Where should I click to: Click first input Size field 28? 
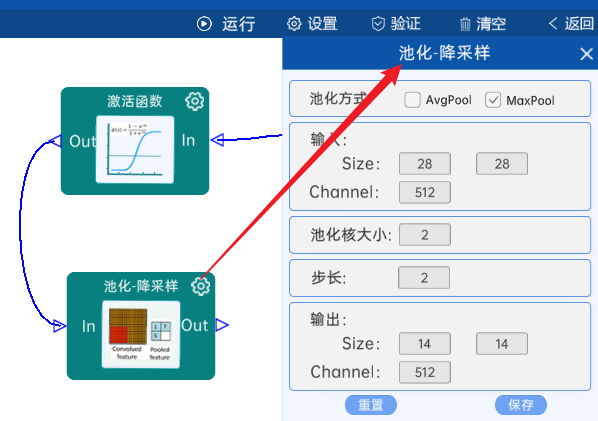pos(425,164)
